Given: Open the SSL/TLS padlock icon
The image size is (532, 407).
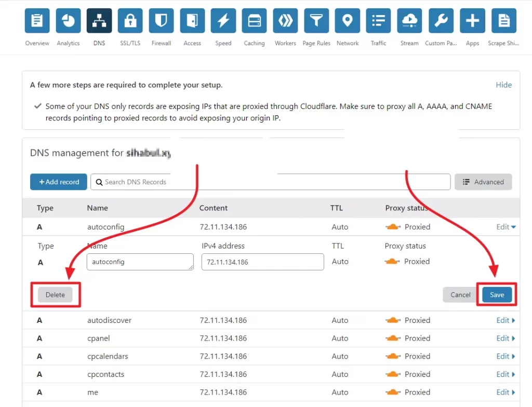Looking at the screenshot, I should [130, 21].
